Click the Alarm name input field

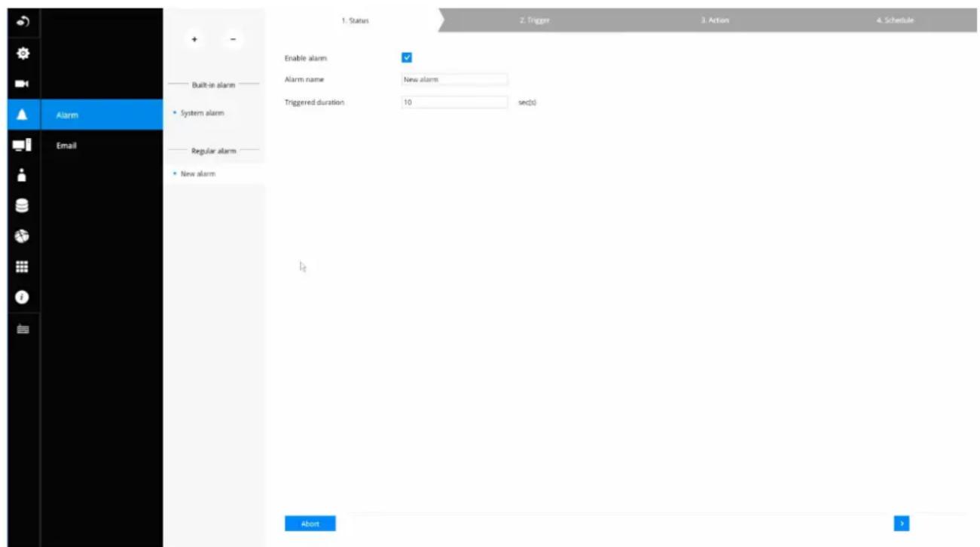point(455,79)
